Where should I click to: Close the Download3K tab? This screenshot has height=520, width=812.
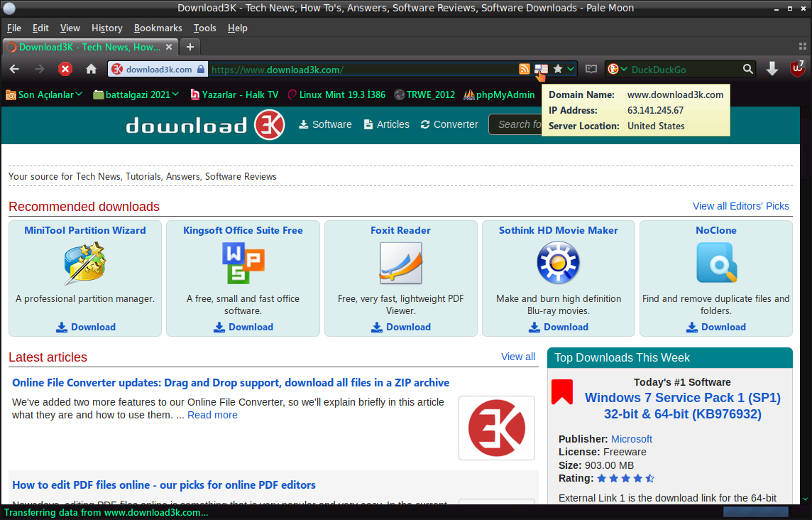pyautogui.click(x=169, y=47)
